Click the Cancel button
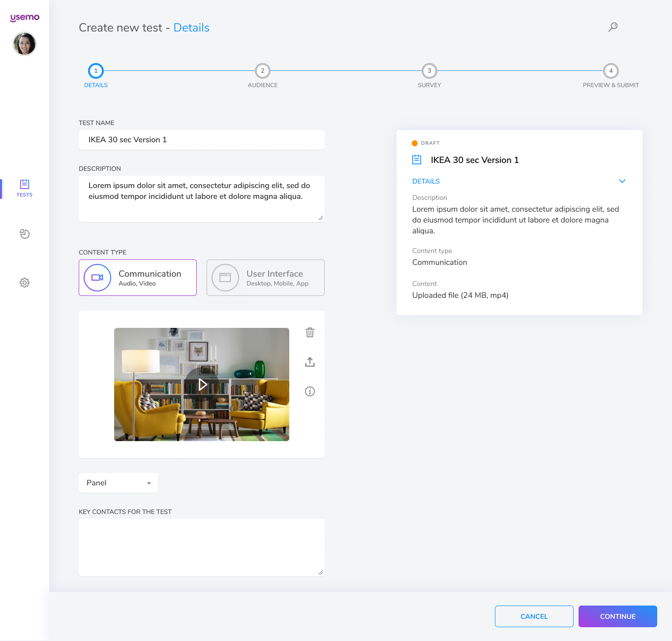Image resolution: width=672 pixels, height=641 pixels. click(x=534, y=616)
